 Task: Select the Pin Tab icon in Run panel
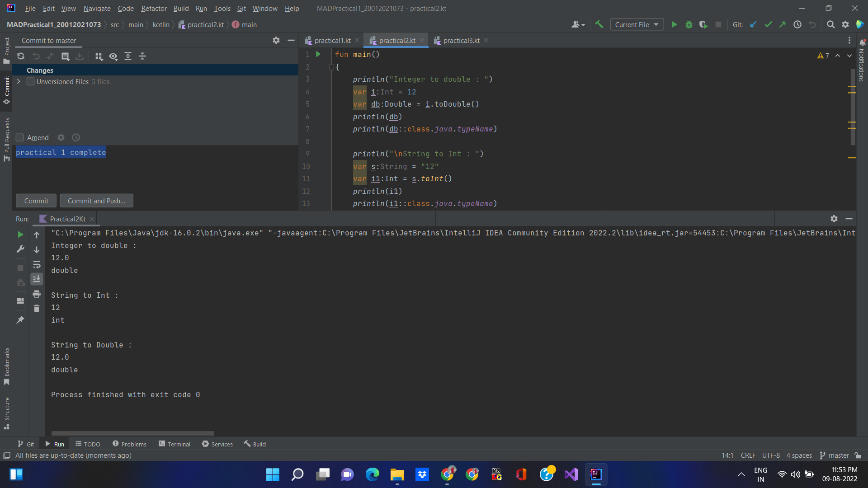[20, 320]
